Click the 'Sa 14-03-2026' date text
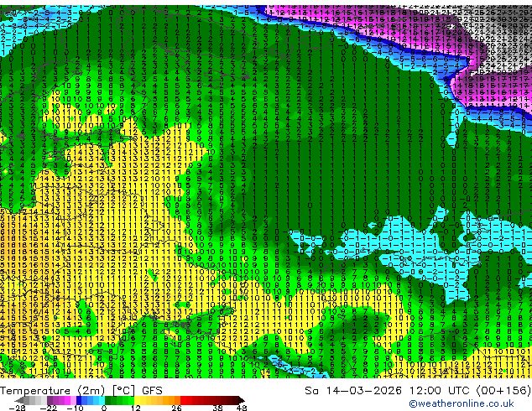Screen dimensions: 532x411 pyautogui.click(x=353, y=391)
